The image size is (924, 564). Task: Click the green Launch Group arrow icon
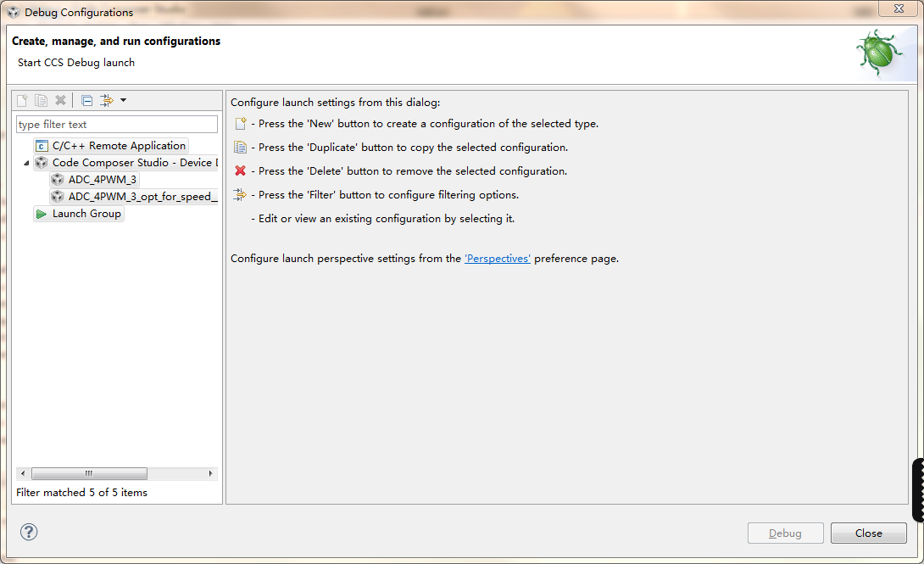click(42, 214)
